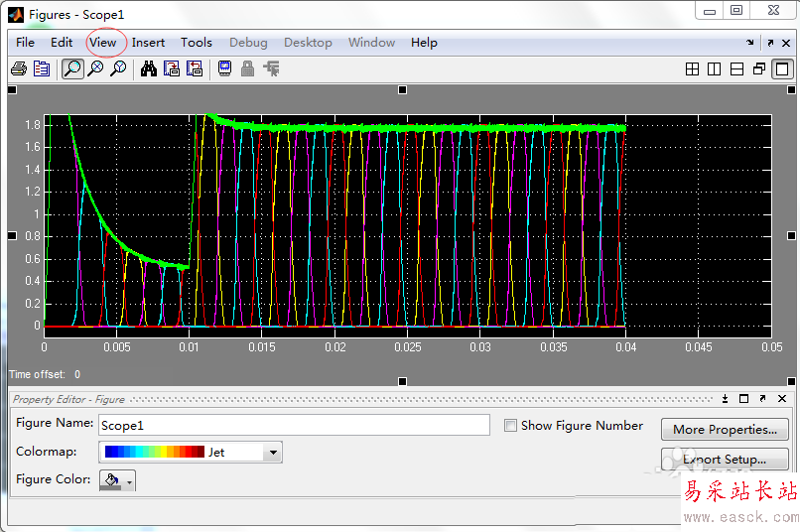Select the Zoom X-axis tool
The height and width of the screenshot is (532, 800).
click(95, 68)
